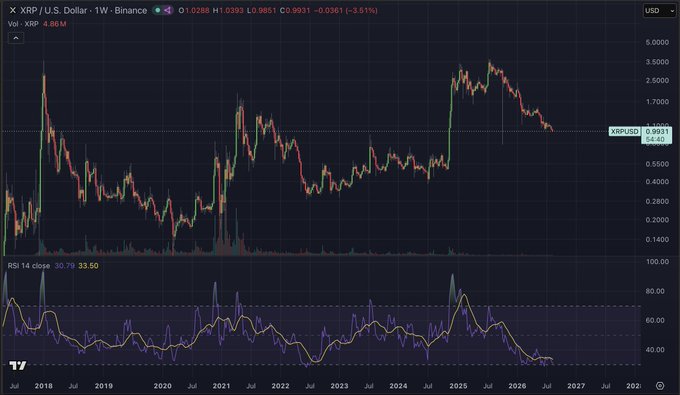Select the Vol · XRP indicator label

click(23, 24)
